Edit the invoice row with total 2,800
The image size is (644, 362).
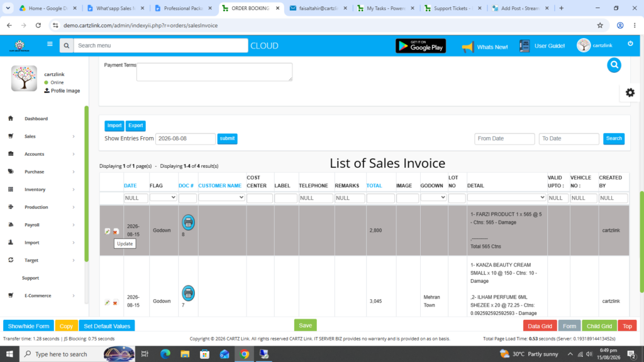click(107, 231)
